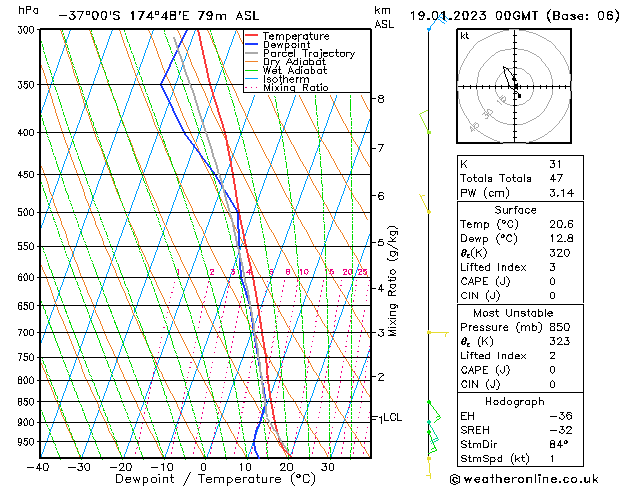Select the K index value 31
The width and height of the screenshot is (629, 486).
tap(555, 164)
